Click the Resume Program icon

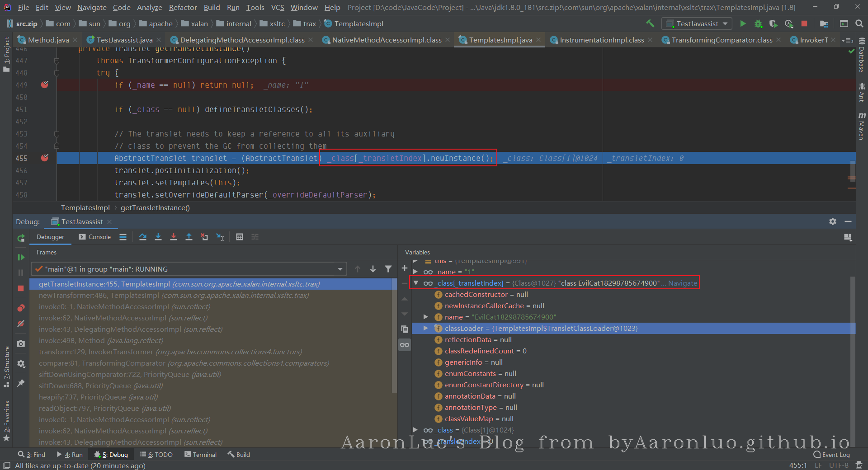[x=21, y=257]
